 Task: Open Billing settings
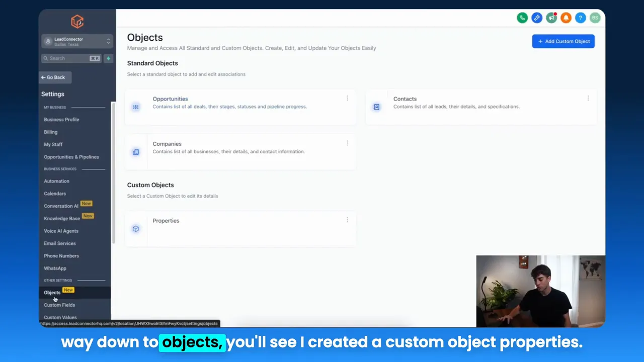(50, 132)
